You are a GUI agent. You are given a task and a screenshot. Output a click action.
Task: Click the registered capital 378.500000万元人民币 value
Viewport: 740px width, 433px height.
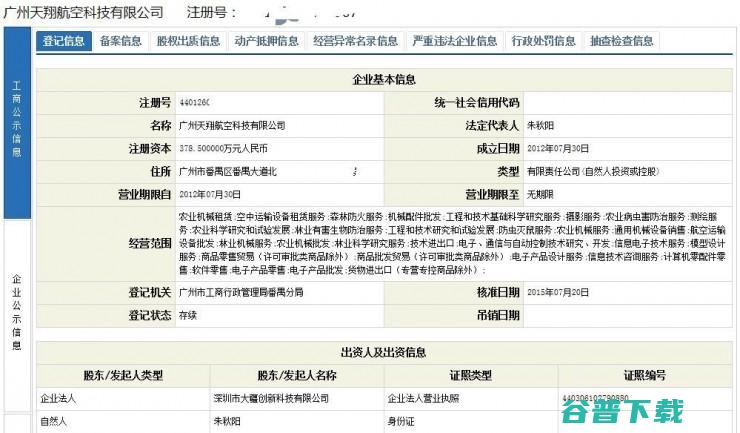[223, 148]
